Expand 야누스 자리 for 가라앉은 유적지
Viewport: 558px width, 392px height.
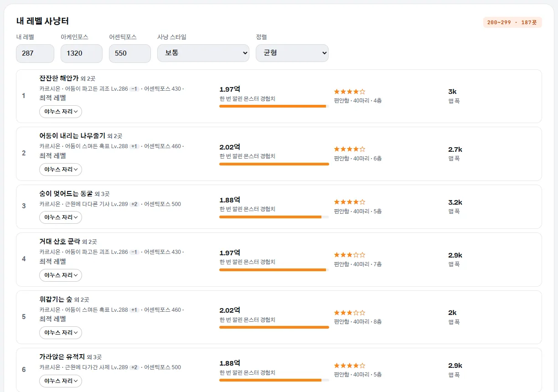(61, 381)
